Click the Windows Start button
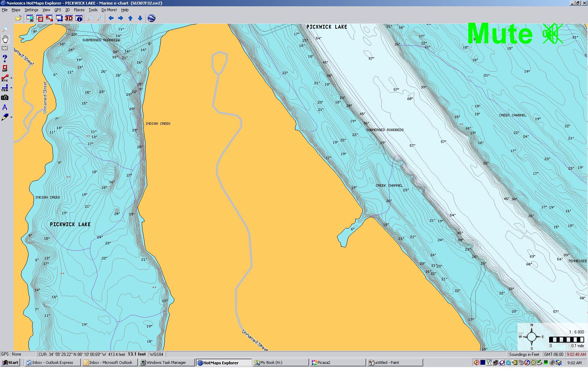 [10, 363]
